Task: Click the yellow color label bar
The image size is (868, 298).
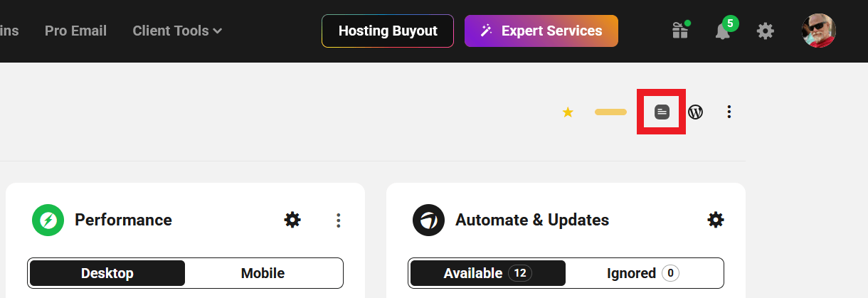Action: pos(610,112)
